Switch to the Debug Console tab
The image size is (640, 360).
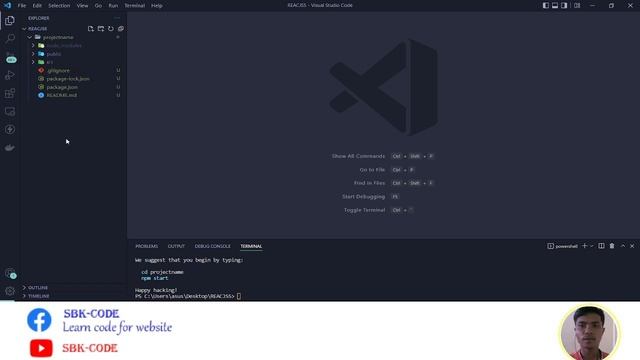pos(213,246)
